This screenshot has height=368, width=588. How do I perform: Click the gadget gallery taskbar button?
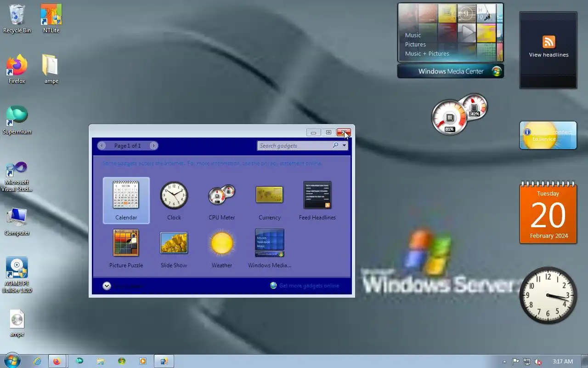point(164,362)
